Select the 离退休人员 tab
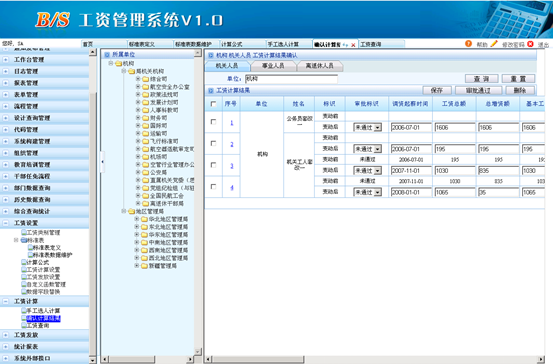Screen dimensions: 553x364 point(320,66)
